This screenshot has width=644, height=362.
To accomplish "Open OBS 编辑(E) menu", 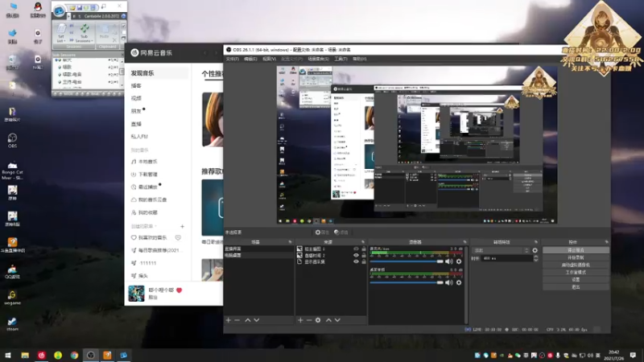I will [x=250, y=59].
